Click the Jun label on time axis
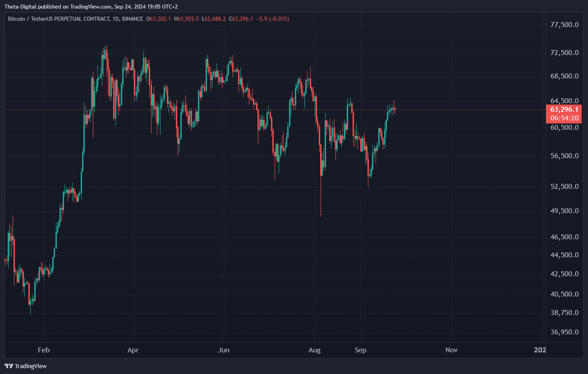Image resolution: width=588 pixels, height=374 pixels. point(224,350)
